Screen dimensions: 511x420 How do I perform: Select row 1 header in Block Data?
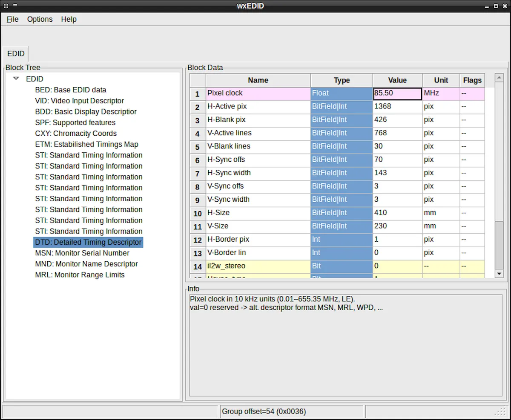click(198, 94)
